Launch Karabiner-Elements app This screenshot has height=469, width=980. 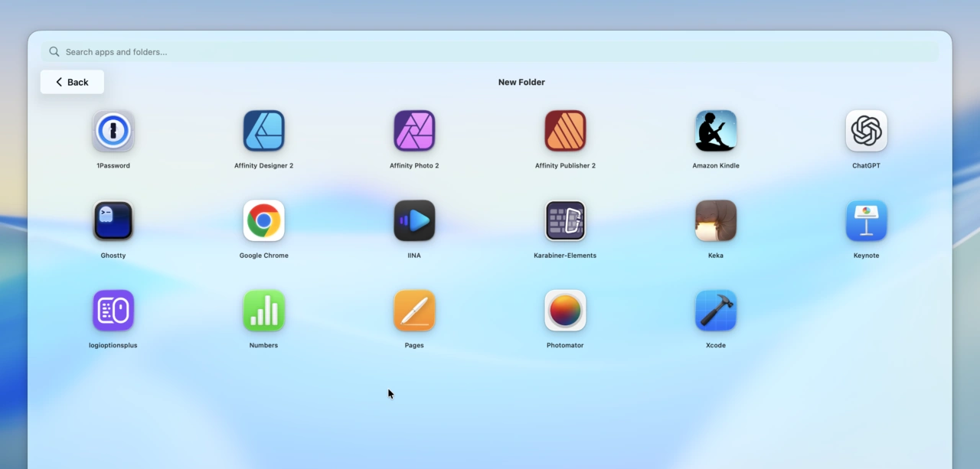click(565, 221)
